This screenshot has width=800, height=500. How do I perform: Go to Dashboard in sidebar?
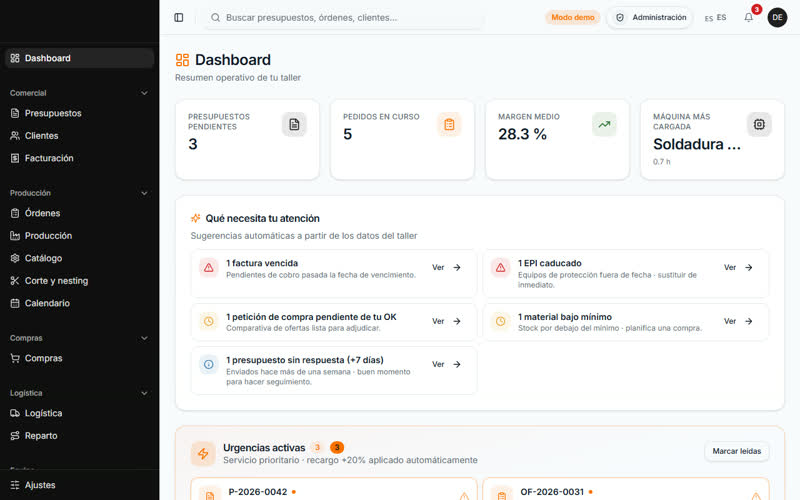click(x=80, y=58)
